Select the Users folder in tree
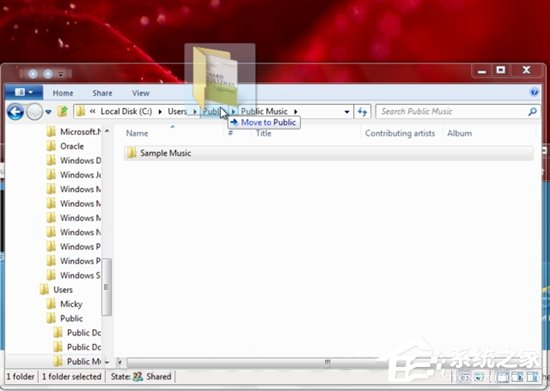Viewport: 550px width, 391px height. [63, 290]
